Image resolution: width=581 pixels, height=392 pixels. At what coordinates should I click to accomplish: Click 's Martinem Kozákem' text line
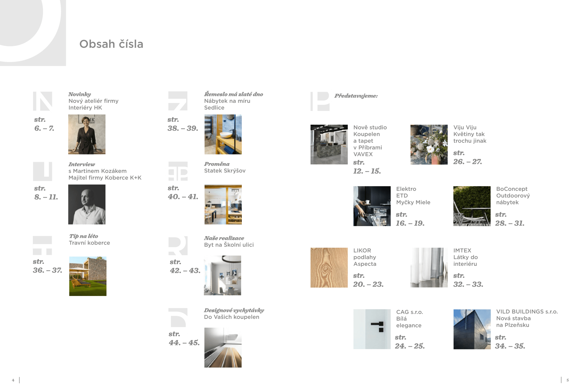click(x=97, y=171)
